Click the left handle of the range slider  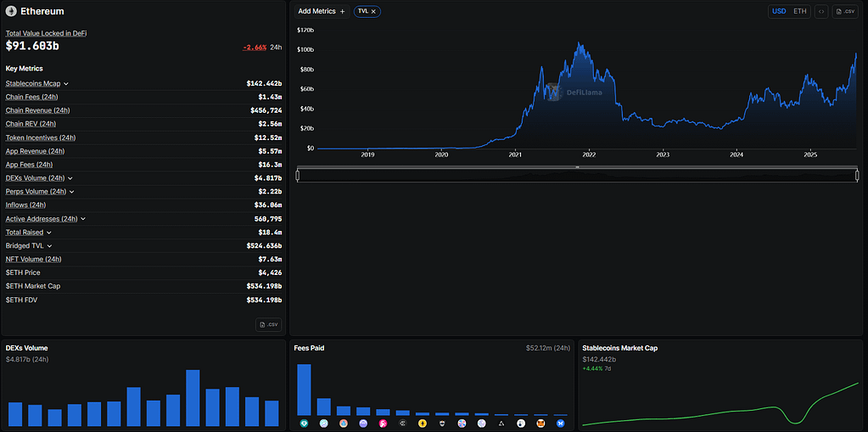click(x=297, y=177)
